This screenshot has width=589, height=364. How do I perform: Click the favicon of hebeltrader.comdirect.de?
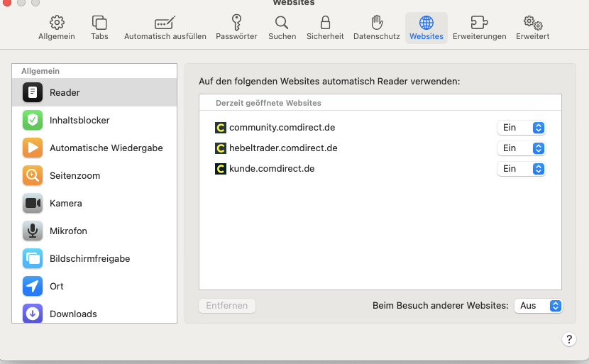(x=221, y=148)
